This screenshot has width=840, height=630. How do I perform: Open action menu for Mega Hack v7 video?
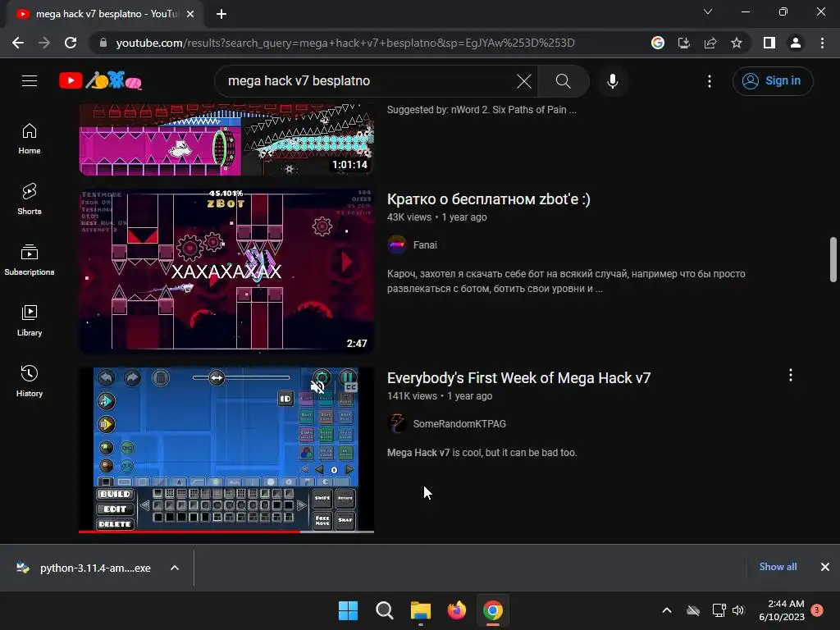(790, 375)
